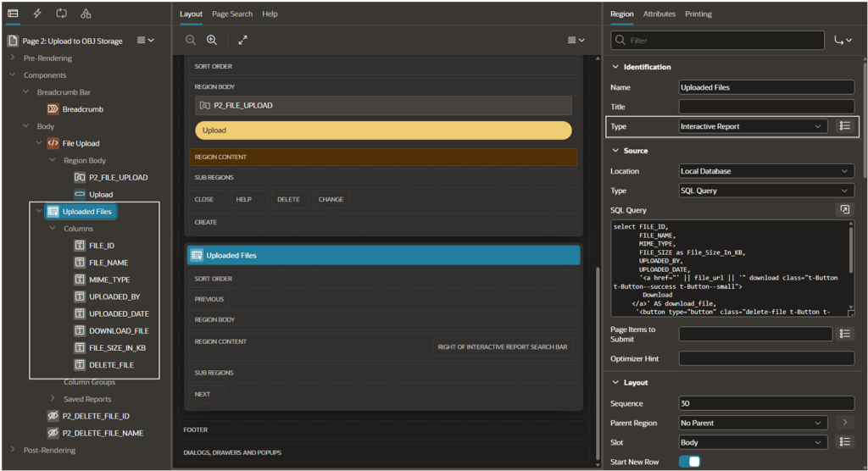Toggle the Start New Row switch
The height and width of the screenshot is (471, 868).
(x=690, y=461)
